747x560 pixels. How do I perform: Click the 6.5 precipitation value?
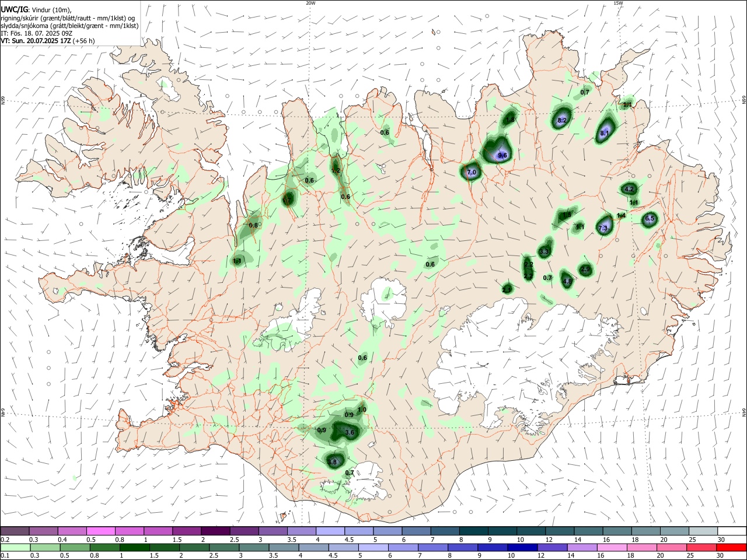click(x=650, y=219)
